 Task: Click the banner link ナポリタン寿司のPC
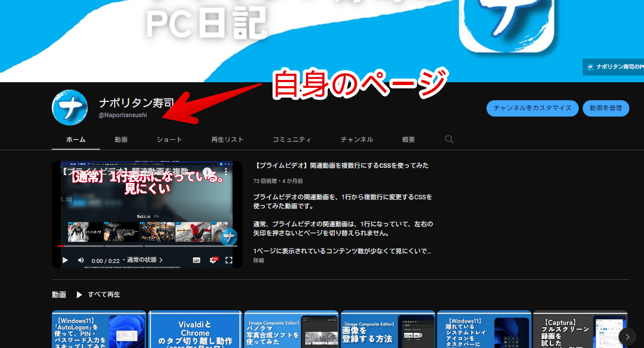(614, 66)
